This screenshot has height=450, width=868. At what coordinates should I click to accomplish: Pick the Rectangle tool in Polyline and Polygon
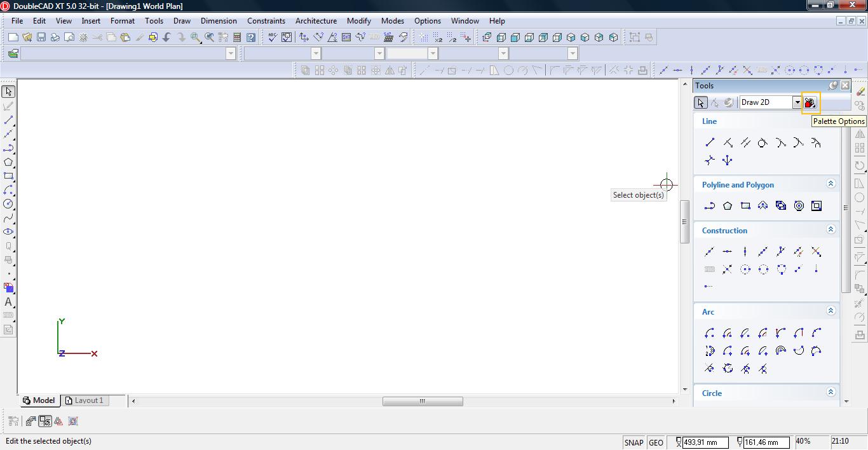(x=745, y=206)
